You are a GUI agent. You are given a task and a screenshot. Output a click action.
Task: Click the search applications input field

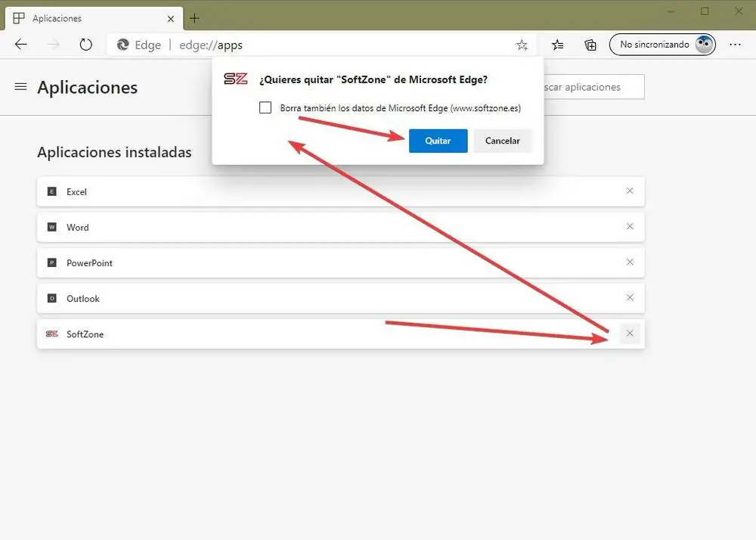(x=594, y=87)
